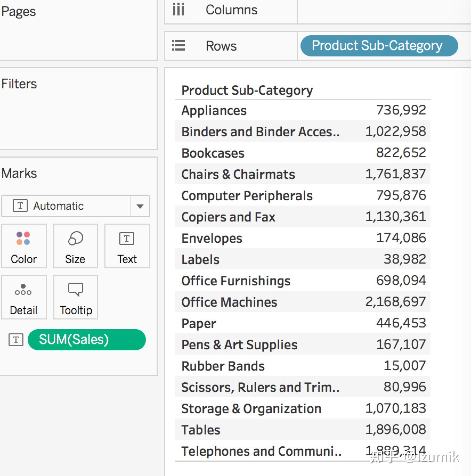The width and height of the screenshot is (471, 476).
Task: Click the Labels sales value 38,982
Action: (x=404, y=259)
